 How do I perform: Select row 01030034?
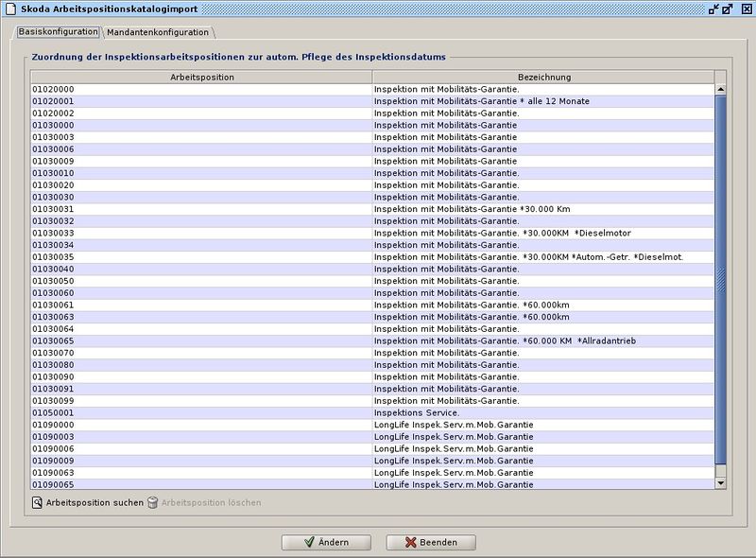[372, 245]
